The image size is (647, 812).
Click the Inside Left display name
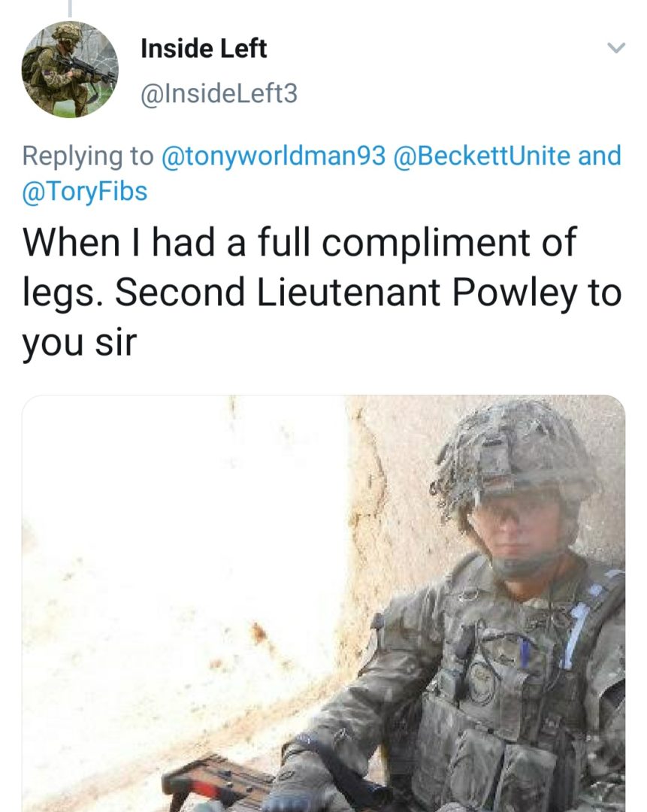(204, 49)
